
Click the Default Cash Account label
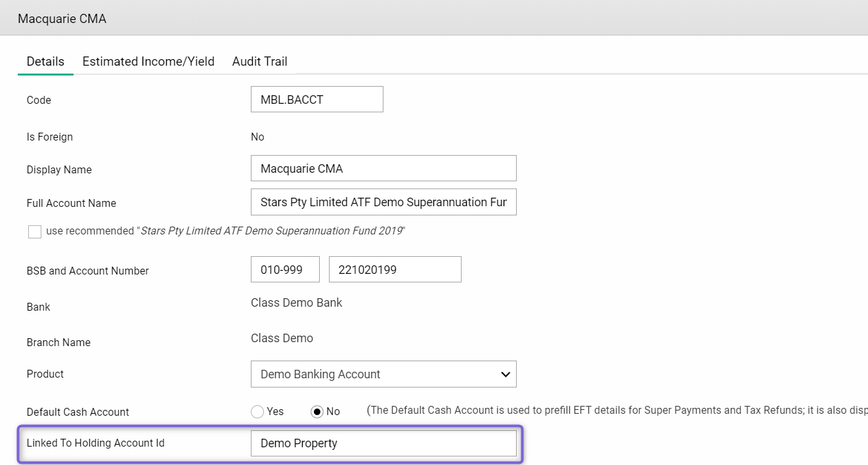[77, 412]
